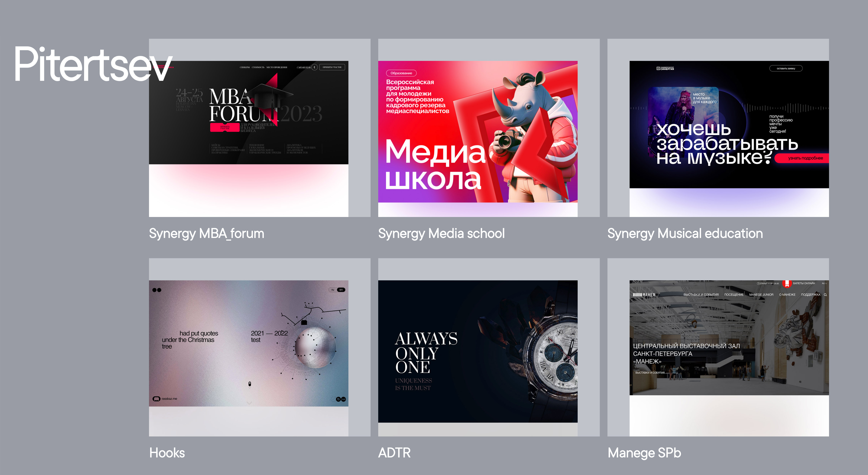
Task: Select О МАНЕЖЕ in Manege menu
Action: tap(787, 294)
